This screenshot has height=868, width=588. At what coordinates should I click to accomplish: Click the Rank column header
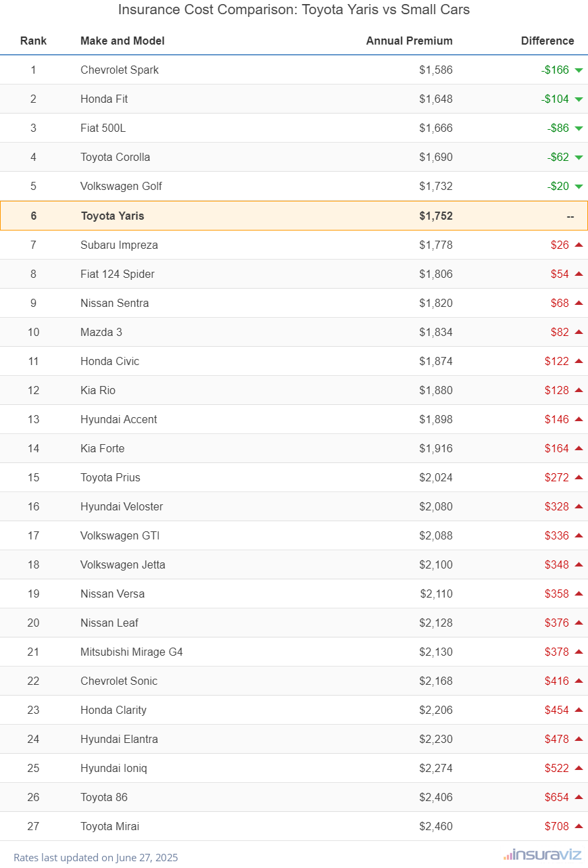(33, 41)
